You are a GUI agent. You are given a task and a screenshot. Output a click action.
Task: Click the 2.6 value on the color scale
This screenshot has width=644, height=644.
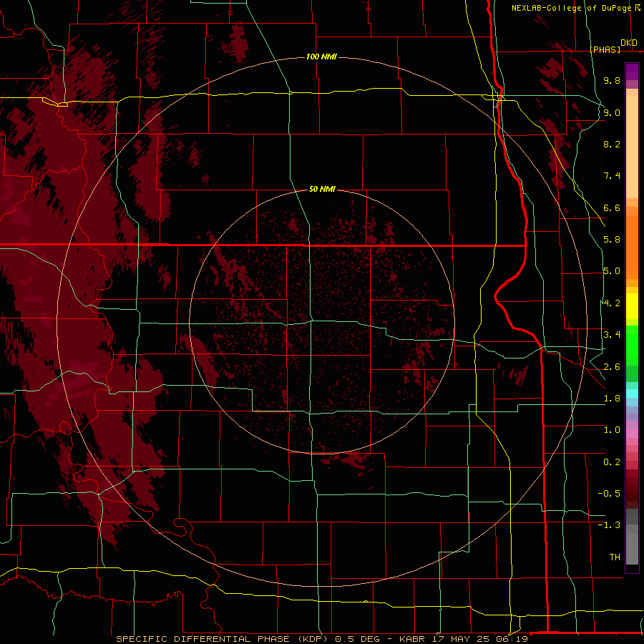click(612, 367)
